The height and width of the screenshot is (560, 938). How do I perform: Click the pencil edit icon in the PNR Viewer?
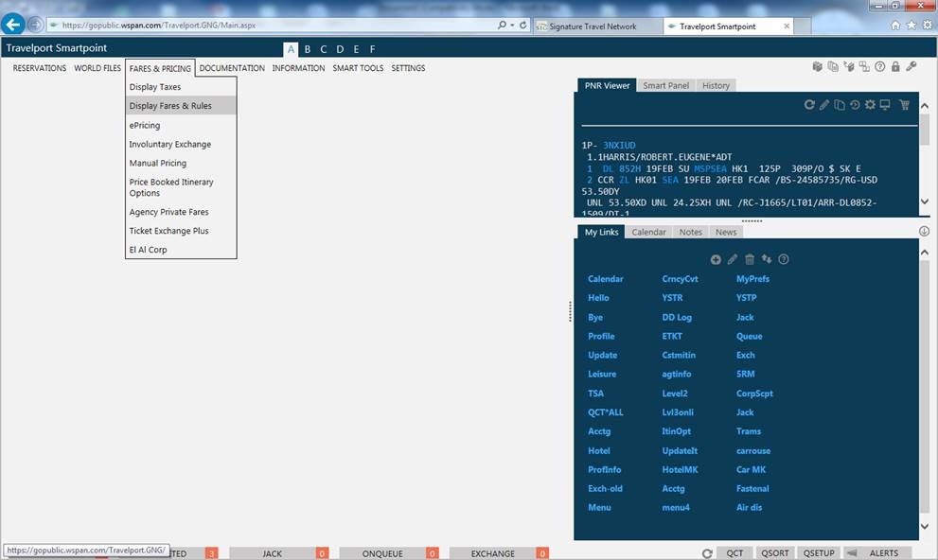824,105
